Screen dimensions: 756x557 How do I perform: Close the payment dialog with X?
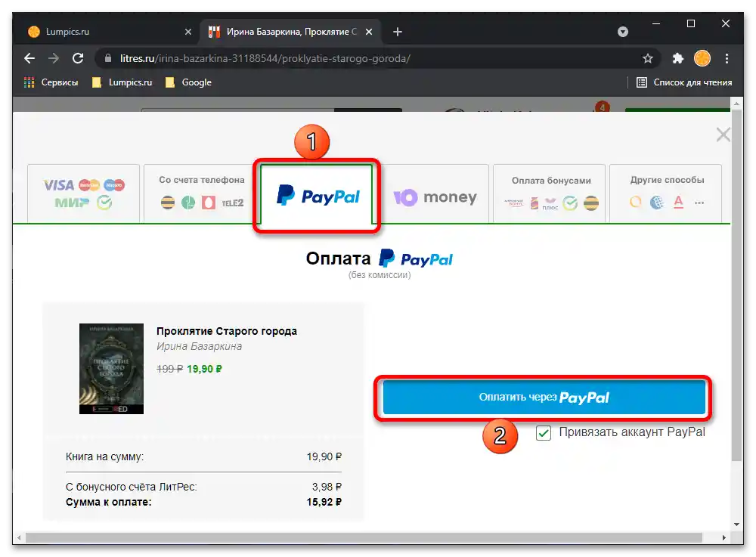723,135
